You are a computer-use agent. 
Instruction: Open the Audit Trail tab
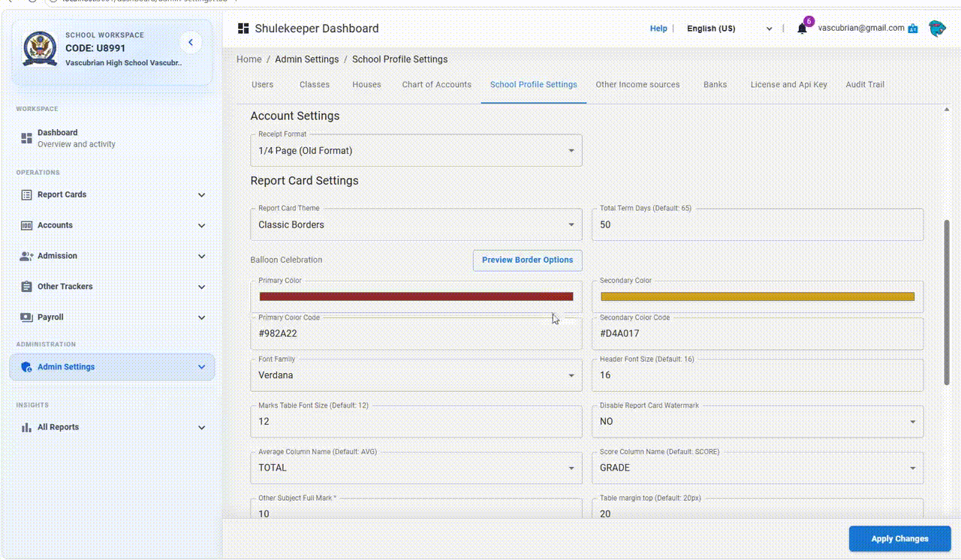865,85
